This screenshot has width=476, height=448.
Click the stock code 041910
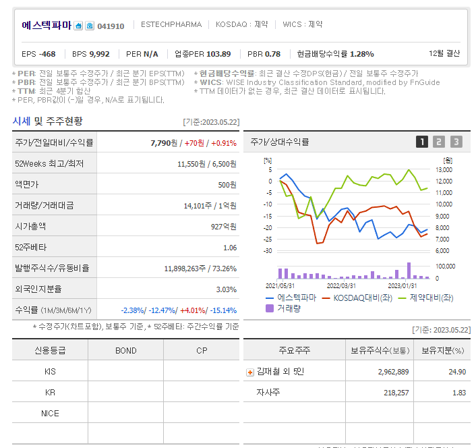pos(111,26)
